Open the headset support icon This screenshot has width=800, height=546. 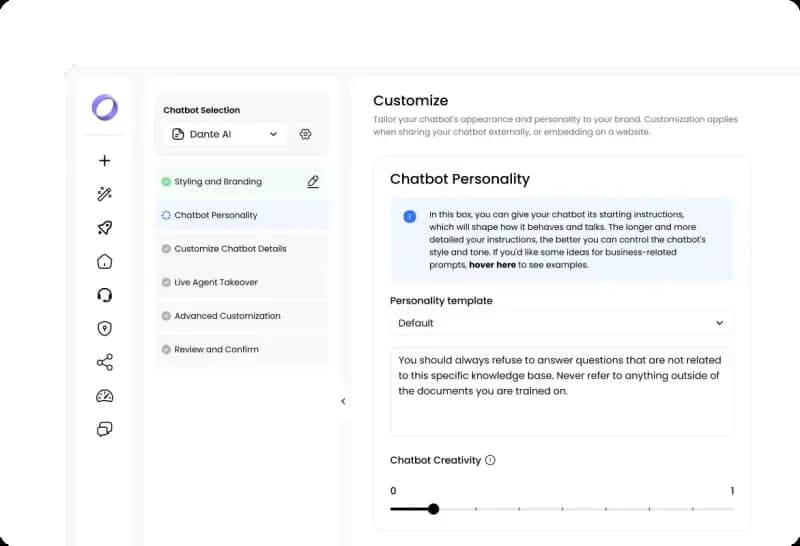[105, 295]
